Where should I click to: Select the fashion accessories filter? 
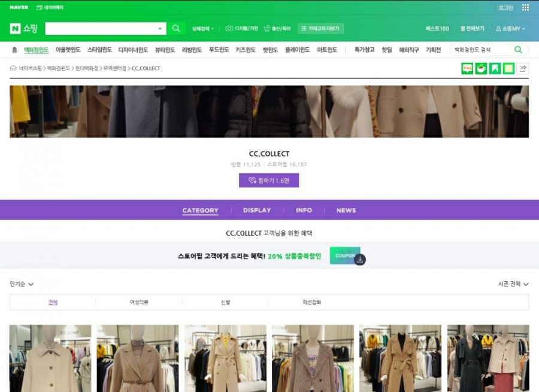pos(311,302)
